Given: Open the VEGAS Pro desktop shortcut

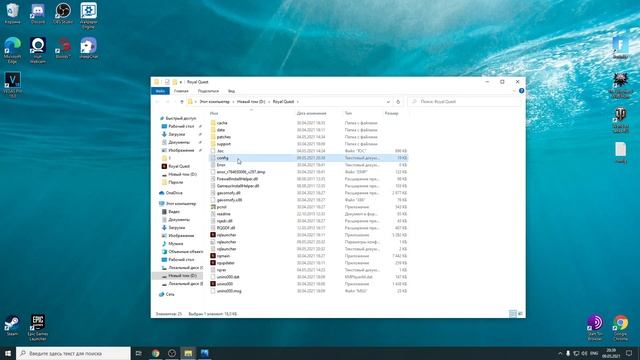Looking at the screenshot, I should pos(12,84).
